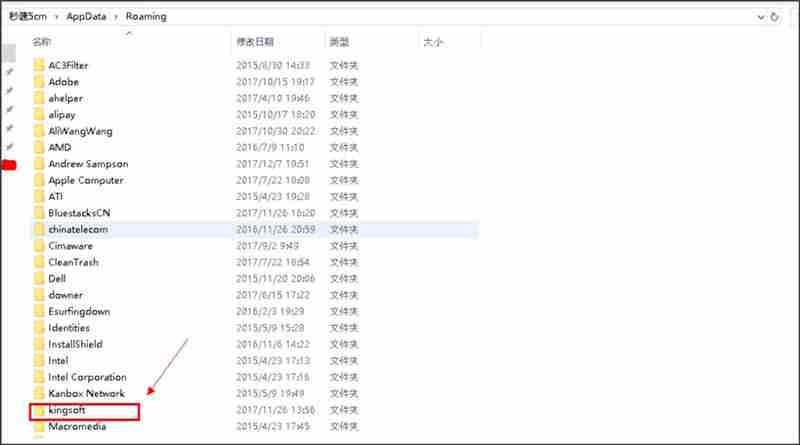Select the Kanbox Network folder icon
Viewport: 800px width, 445px height.
pyautogui.click(x=39, y=393)
